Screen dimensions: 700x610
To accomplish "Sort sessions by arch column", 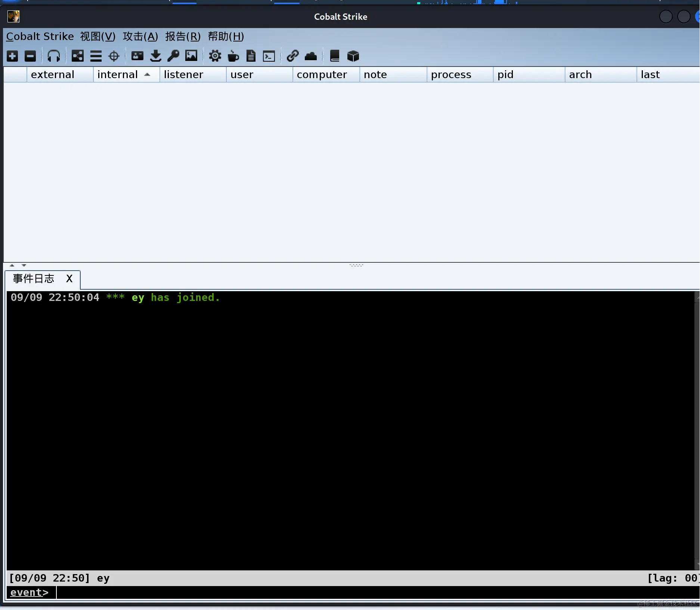I will click(x=601, y=75).
